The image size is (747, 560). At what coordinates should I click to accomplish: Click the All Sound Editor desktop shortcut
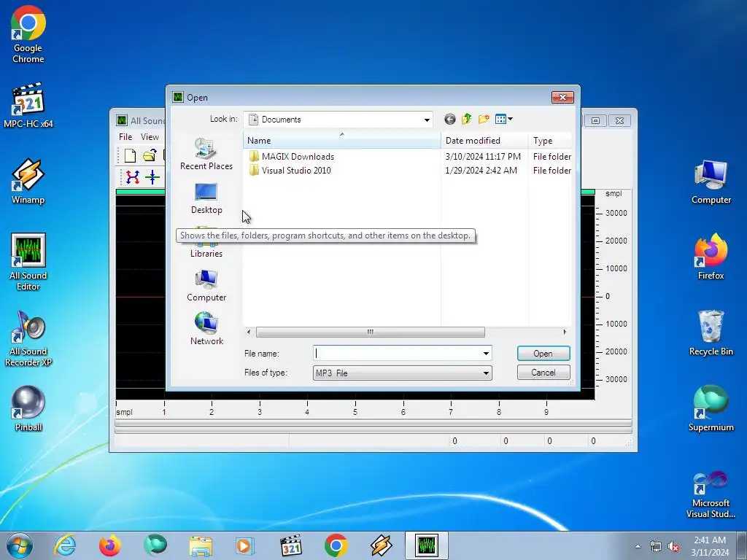[x=28, y=262]
